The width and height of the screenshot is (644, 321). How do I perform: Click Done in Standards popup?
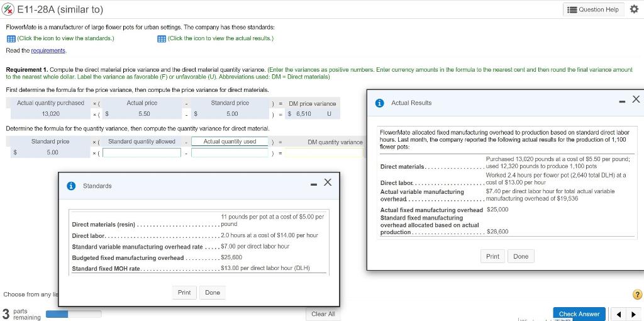213,293
